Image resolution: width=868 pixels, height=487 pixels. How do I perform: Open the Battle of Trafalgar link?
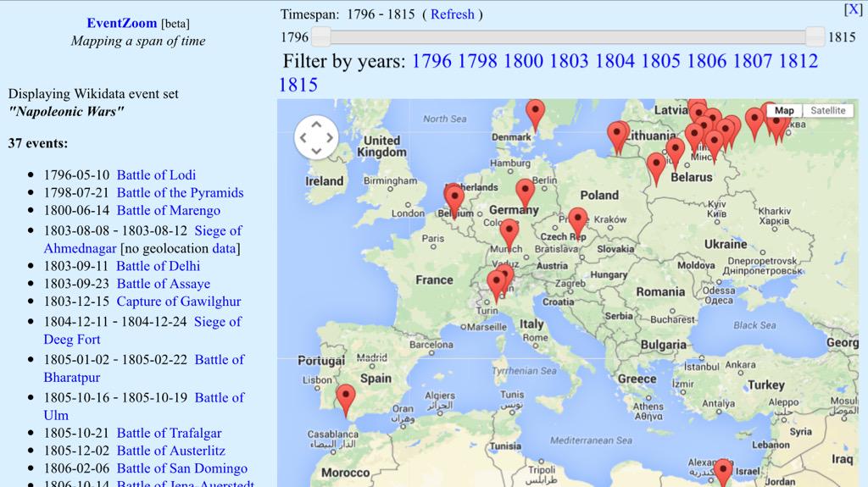click(x=169, y=433)
